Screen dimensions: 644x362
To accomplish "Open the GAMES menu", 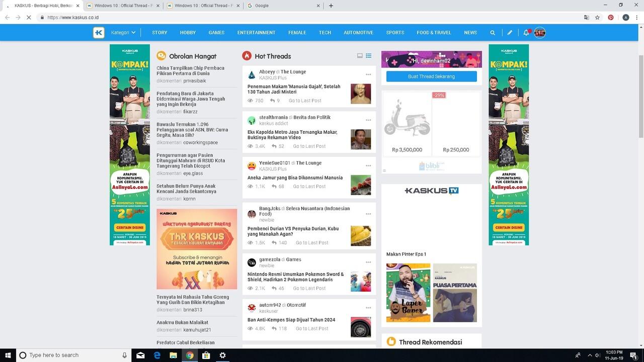I will click(216, 33).
